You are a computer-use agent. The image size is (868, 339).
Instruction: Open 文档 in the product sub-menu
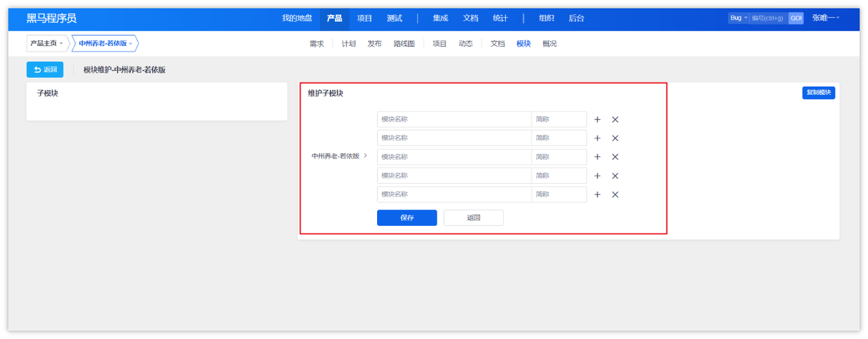pyautogui.click(x=498, y=43)
